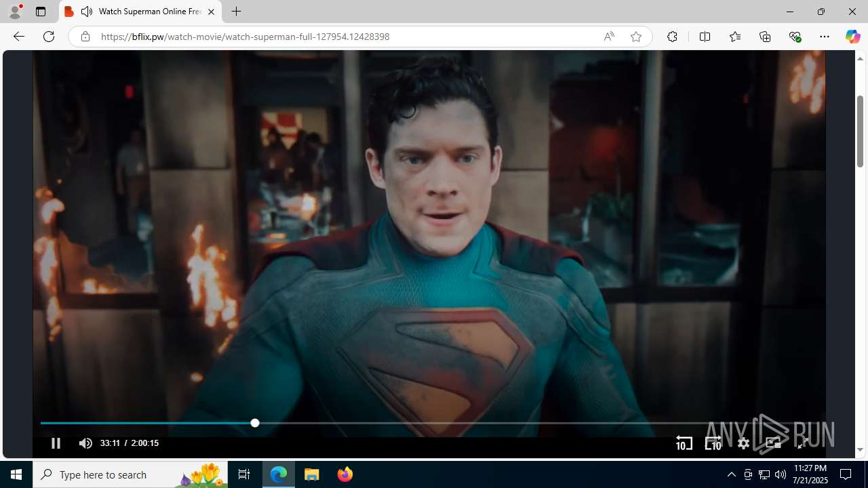
Task: Open Task View on taskbar
Action: tap(244, 474)
